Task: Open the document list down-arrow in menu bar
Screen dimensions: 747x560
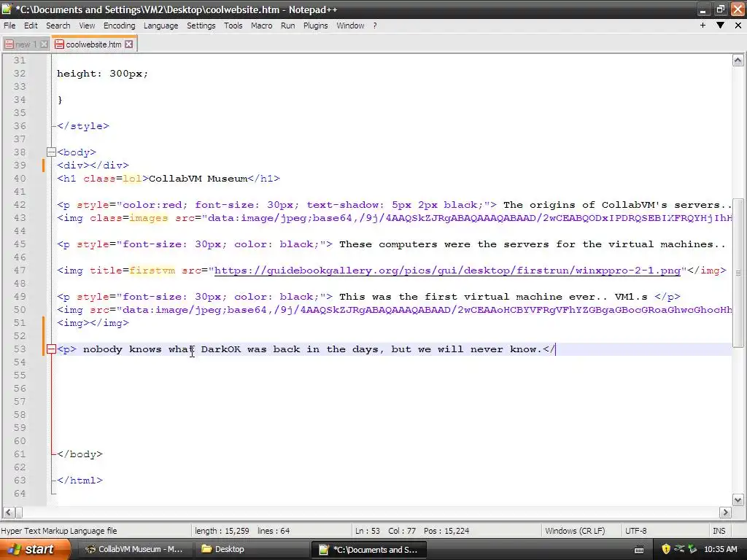Action: tap(720, 26)
